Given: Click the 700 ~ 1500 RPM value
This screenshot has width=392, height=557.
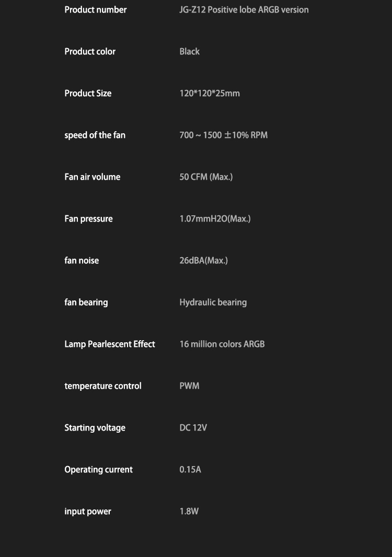Looking at the screenshot, I should tap(223, 135).
